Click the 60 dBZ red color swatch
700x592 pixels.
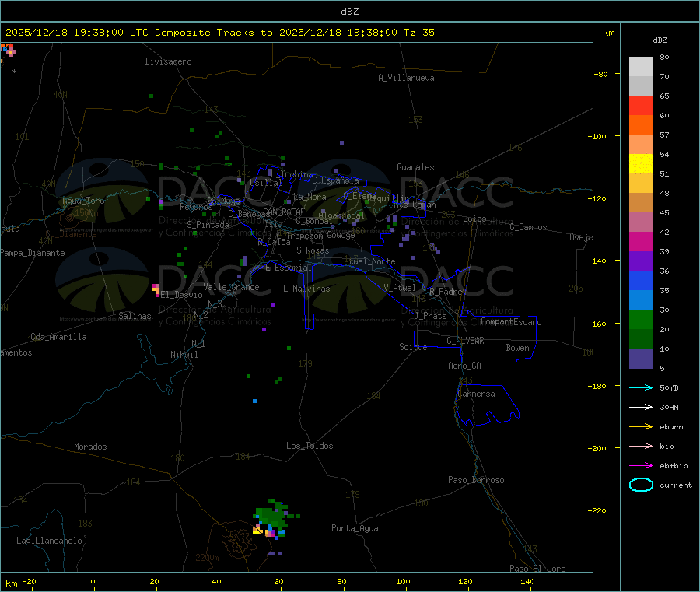coord(641,105)
